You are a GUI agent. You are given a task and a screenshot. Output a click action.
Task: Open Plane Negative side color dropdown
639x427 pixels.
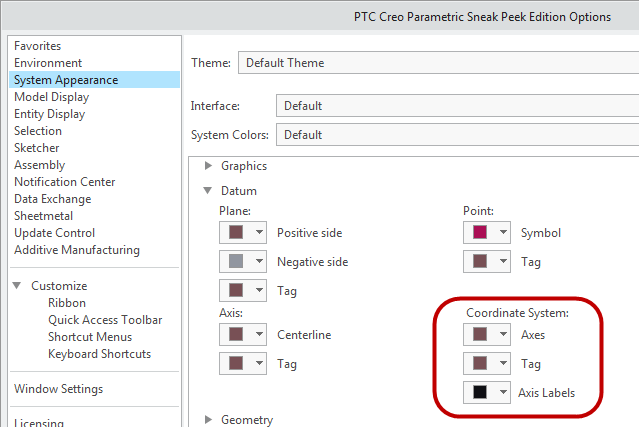click(243, 262)
